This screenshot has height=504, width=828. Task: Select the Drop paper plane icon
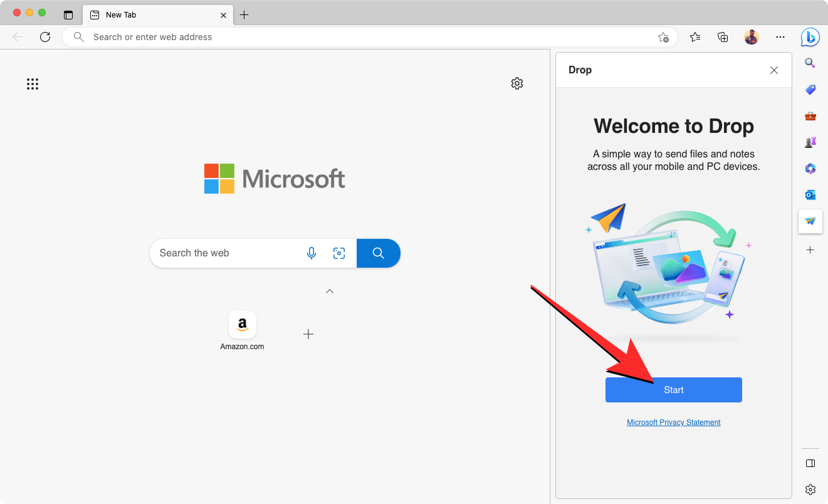[x=810, y=221]
